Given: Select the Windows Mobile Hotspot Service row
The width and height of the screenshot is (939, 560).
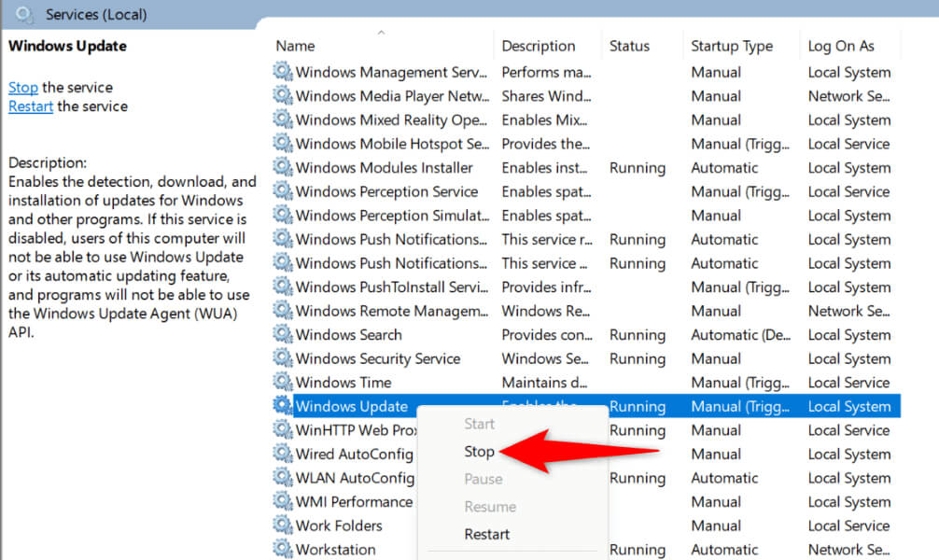Looking at the screenshot, I should pyautogui.click(x=392, y=144).
